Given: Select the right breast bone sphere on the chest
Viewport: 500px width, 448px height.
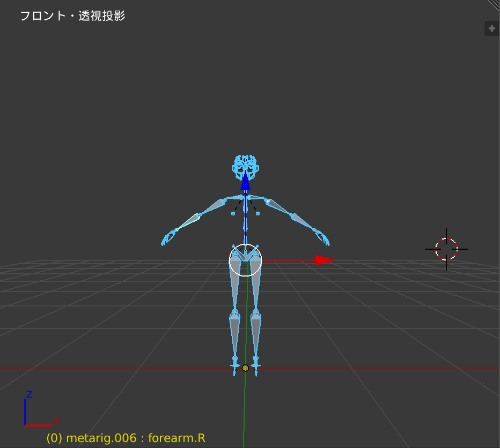Looking at the screenshot, I should coord(233,213).
